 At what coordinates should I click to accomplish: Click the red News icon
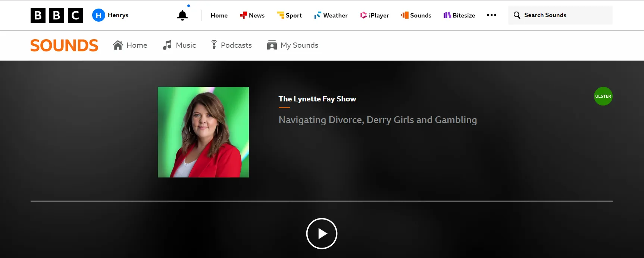click(x=243, y=15)
